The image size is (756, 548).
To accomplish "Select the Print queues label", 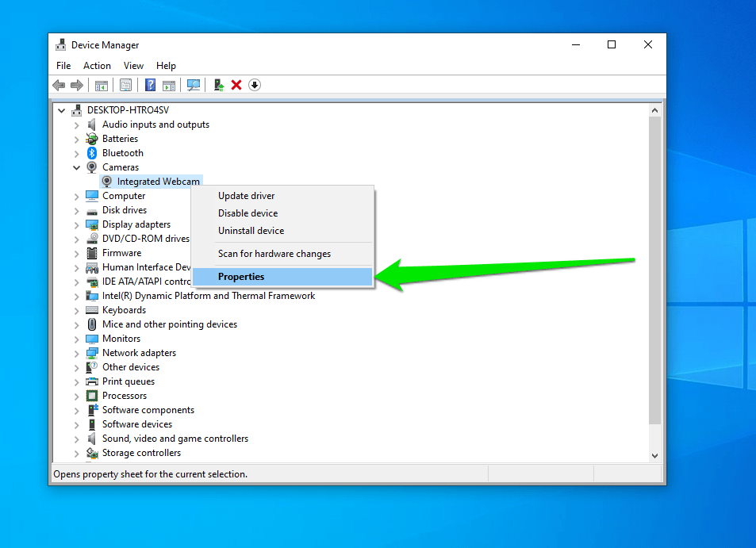I will 129,381.
